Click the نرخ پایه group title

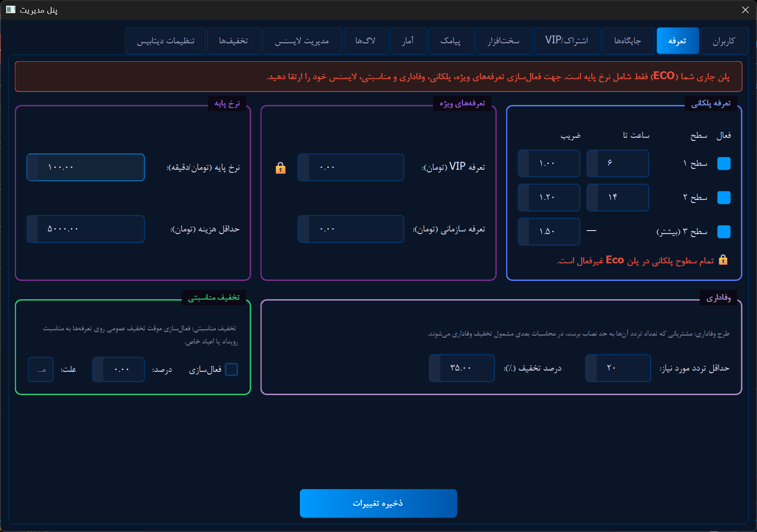(227, 104)
